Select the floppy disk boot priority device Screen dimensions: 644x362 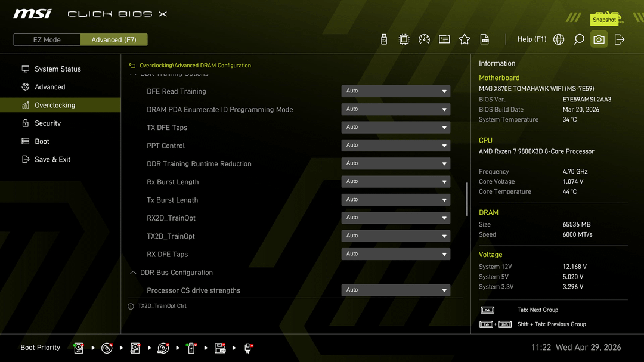coord(220,348)
